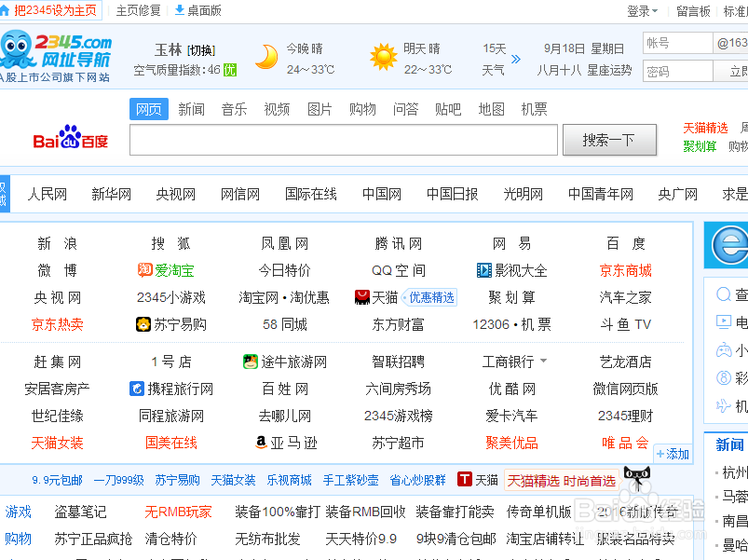Open the 人民网 link
Viewport: 748px width, 560px height.
(x=48, y=194)
